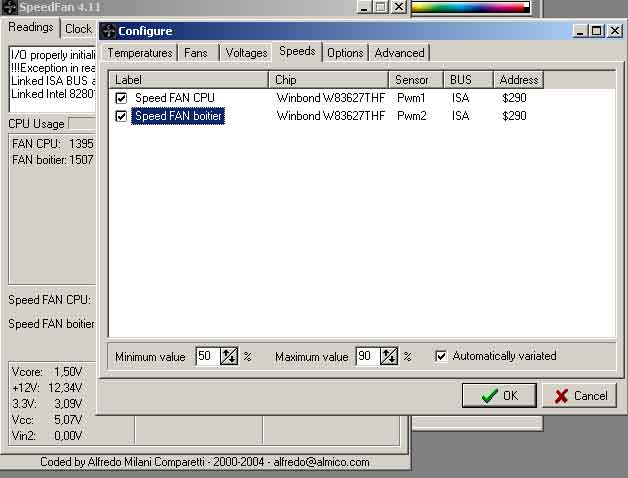Screen dimensions: 628x478
Task: Click the Vcore voltage reading
Action: click(x=47, y=371)
